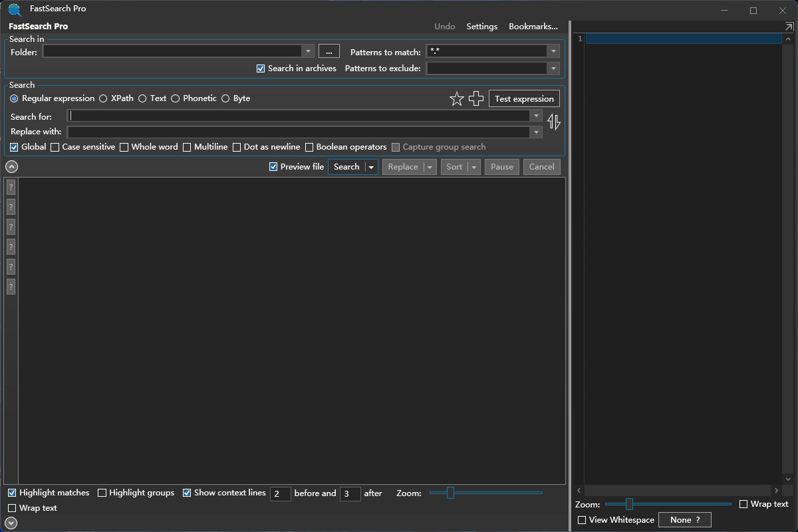Swap search and replace strings arrows
This screenshot has height=532, width=798.
554,122
